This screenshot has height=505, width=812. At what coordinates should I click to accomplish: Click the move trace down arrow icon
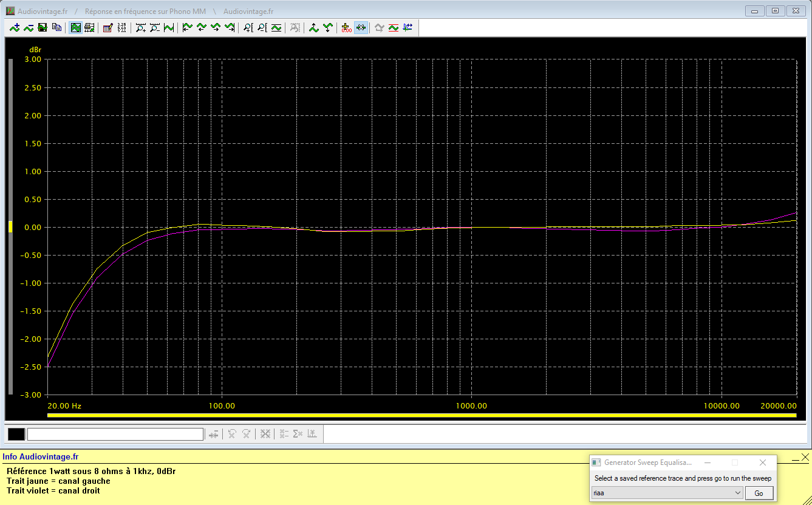coord(328,27)
